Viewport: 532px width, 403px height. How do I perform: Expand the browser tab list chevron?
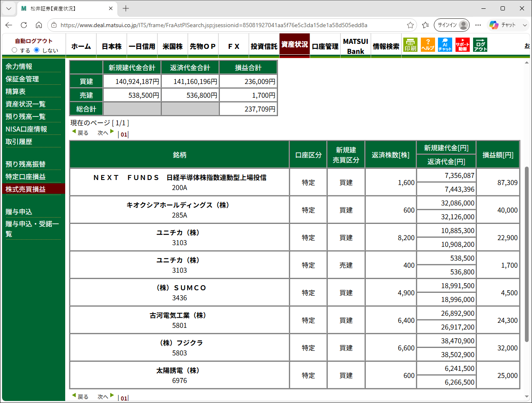click(9, 8)
